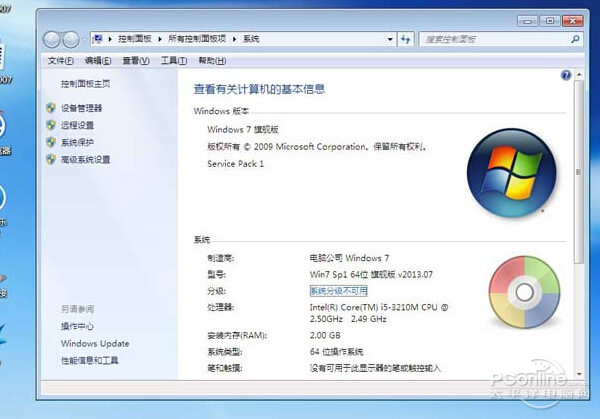600x419 pixels.
Task: Click the 2.00 GB installed memory value
Action: tap(325, 336)
